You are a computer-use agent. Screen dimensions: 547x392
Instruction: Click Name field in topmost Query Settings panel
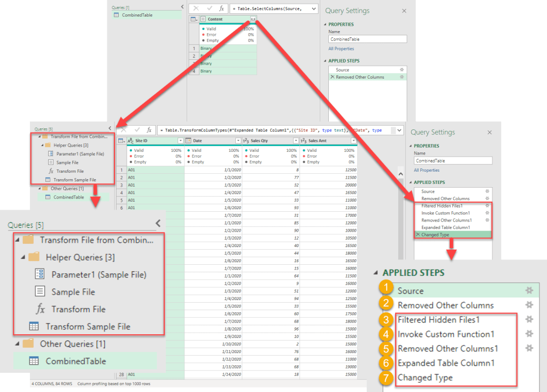pyautogui.click(x=367, y=39)
